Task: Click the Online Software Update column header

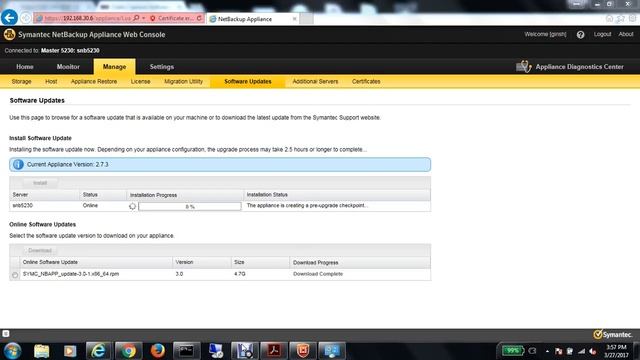Action: (50, 262)
